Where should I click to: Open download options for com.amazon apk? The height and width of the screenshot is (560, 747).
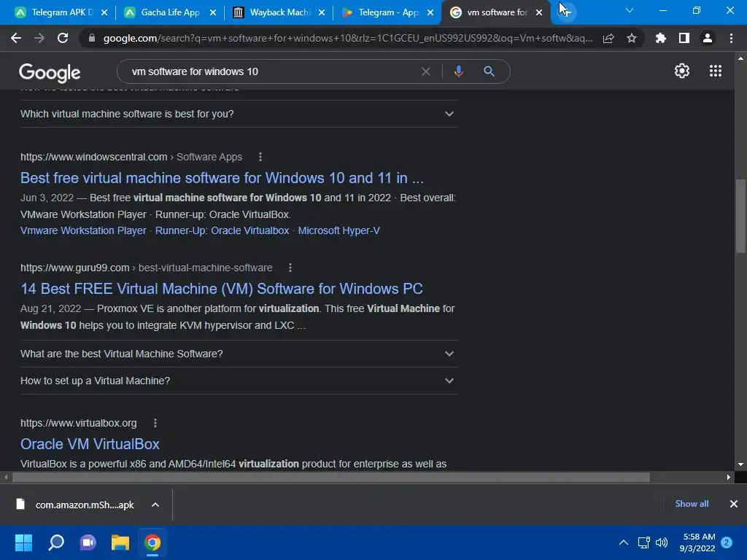tap(155, 505)
